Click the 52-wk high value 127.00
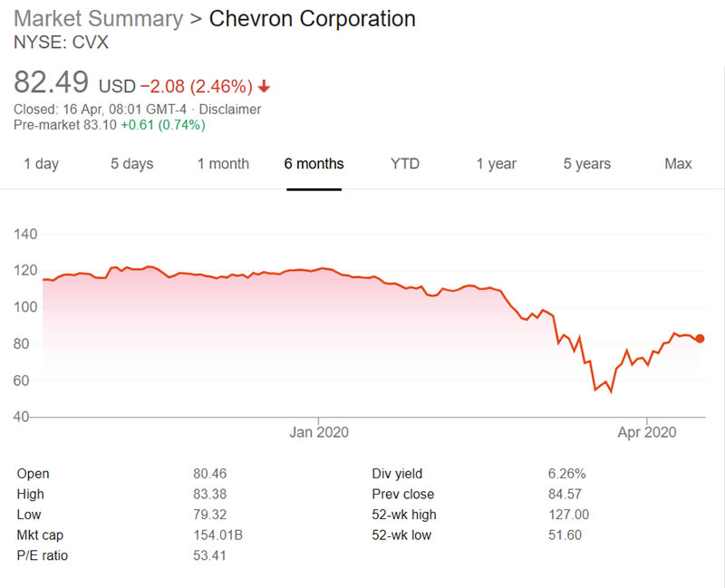 [570, 515]
